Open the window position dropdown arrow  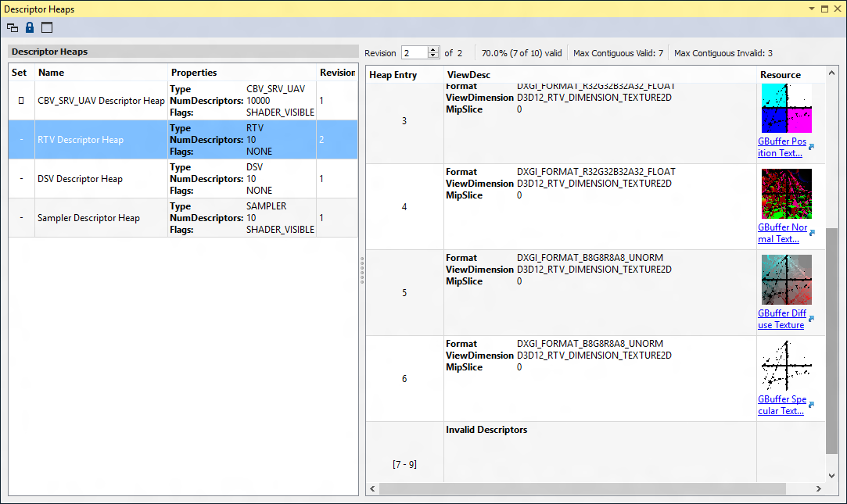click(810, 9)
